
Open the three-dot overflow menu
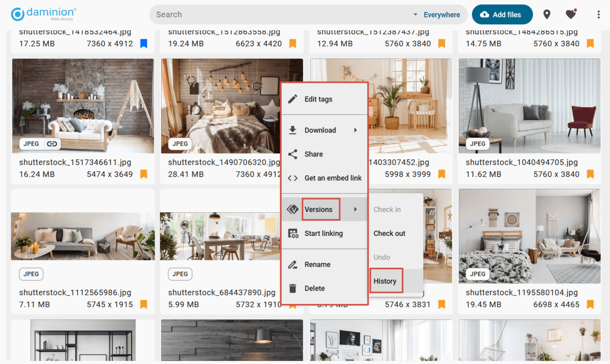click(x=598, y=14)
